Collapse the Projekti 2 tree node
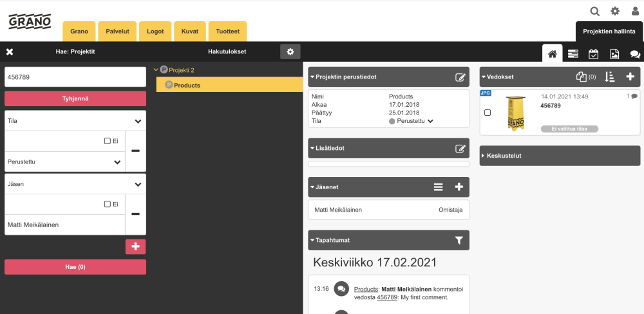The width and height of the screenshot is (644, 314). 156,70
